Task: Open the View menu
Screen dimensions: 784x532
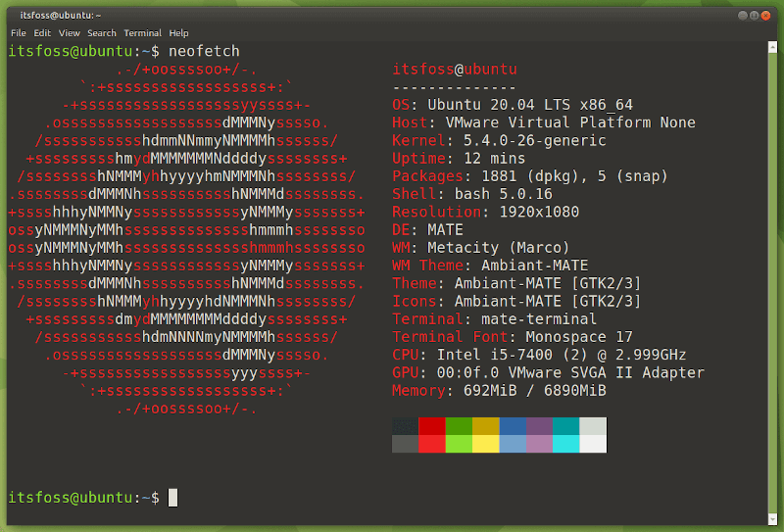Action: coord(69,33)
